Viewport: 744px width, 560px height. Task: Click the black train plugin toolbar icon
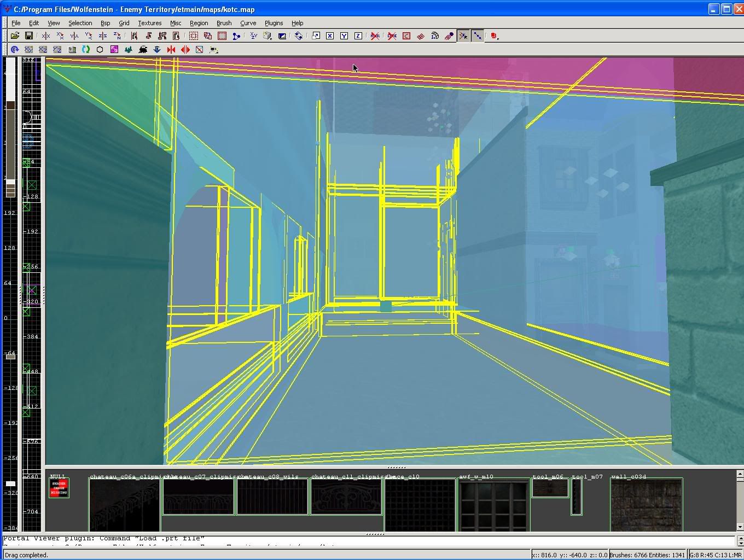coord(143,50)
